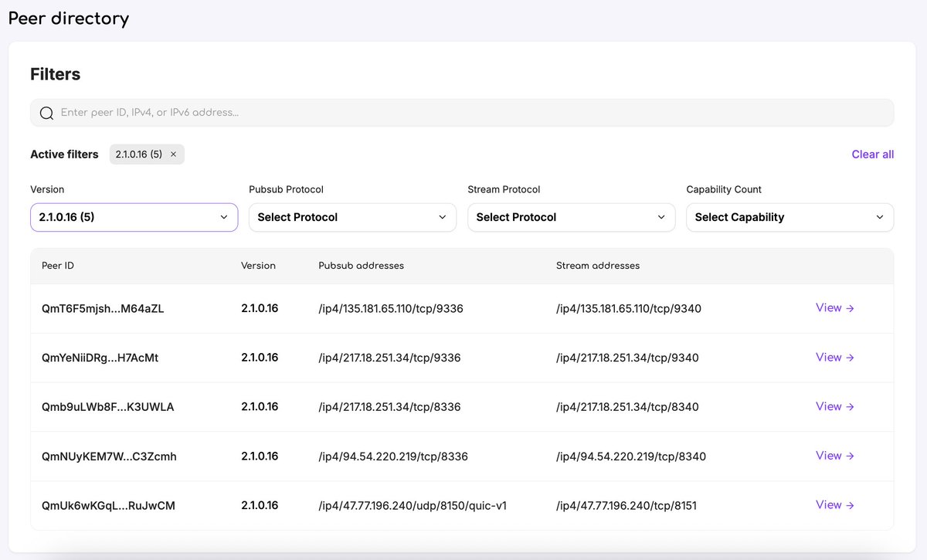927x560 pixels.
Task: Select peer ID QmT6F5mjsh...M64aZL
Action: [x=103, y=309]
